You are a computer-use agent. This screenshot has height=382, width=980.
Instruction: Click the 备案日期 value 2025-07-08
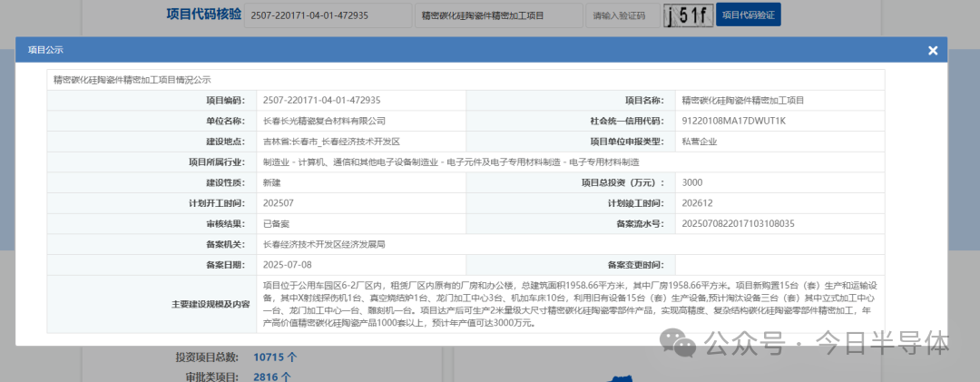[x=287, y=264]
